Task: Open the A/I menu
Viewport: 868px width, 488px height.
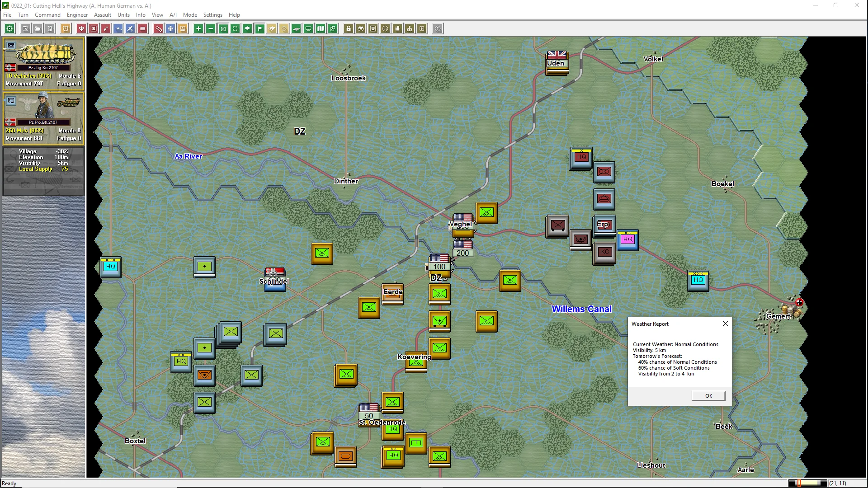Action: (x=173, y=15)
